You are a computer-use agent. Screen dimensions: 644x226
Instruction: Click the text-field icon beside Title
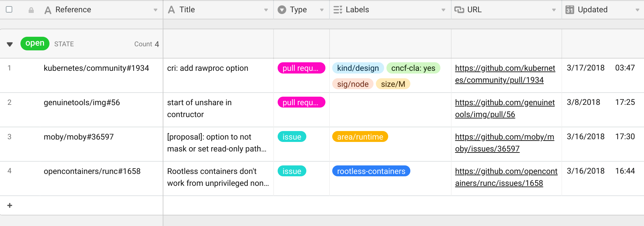172,10
